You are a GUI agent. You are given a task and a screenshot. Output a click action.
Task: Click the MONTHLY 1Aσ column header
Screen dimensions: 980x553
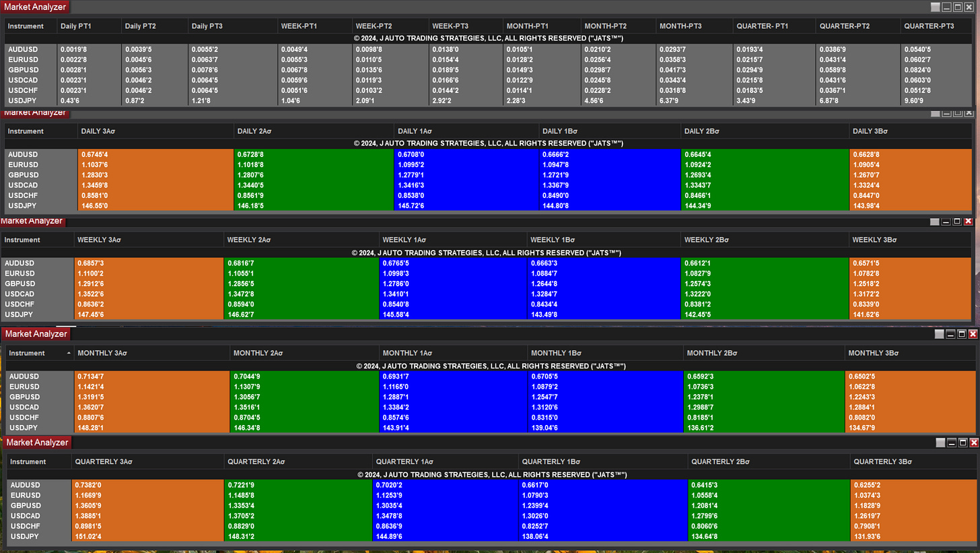(x=453, y=353)
